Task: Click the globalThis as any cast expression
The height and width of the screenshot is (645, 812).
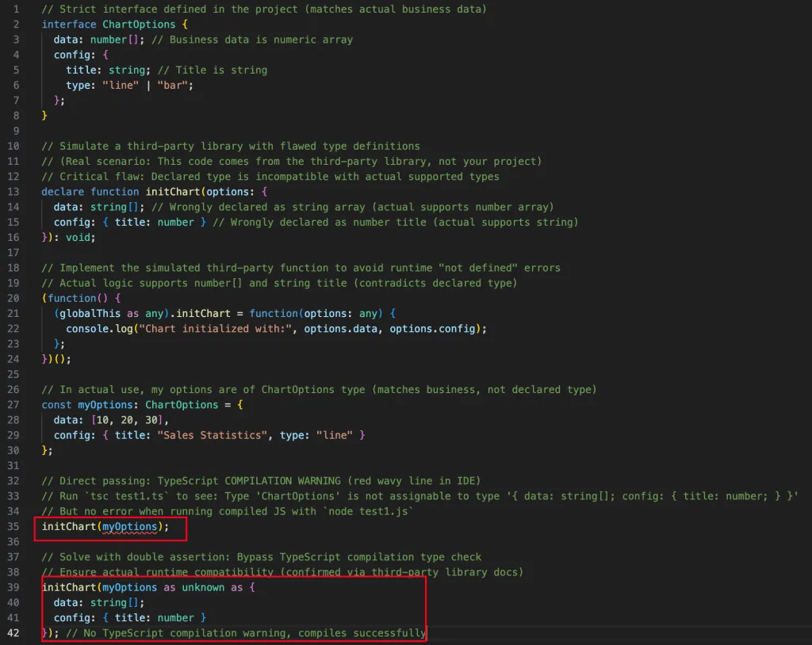Action: (110, 313)
